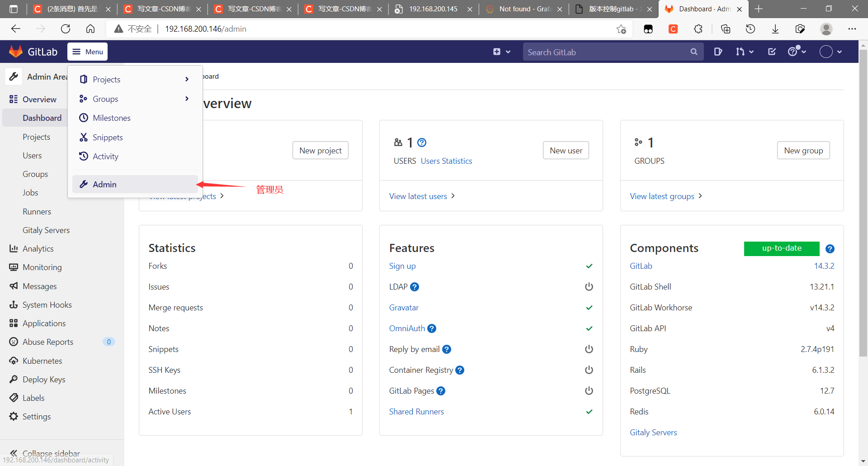
Task: Click the browser home button
Action: tap(90, 29)
